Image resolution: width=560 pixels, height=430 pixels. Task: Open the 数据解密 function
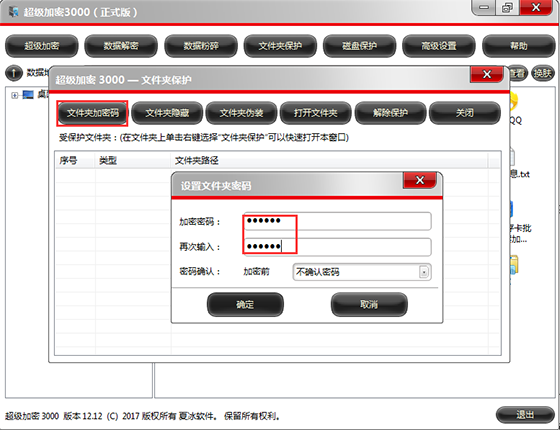coord(121,46)
